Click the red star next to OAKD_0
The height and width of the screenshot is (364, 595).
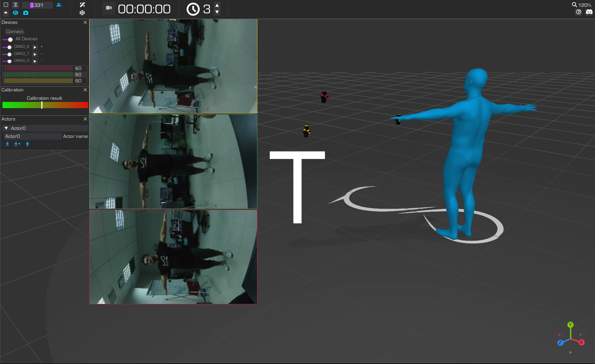click(42, 60)
